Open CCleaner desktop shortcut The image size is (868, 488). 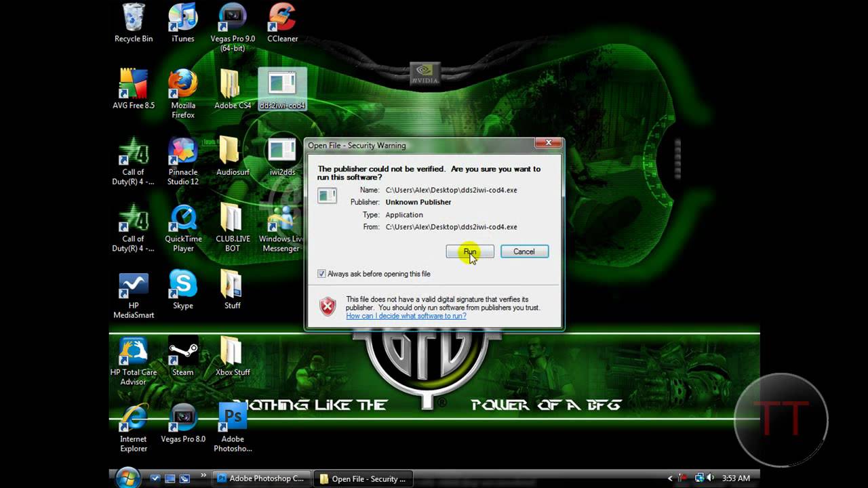click(x=282, y=24)
